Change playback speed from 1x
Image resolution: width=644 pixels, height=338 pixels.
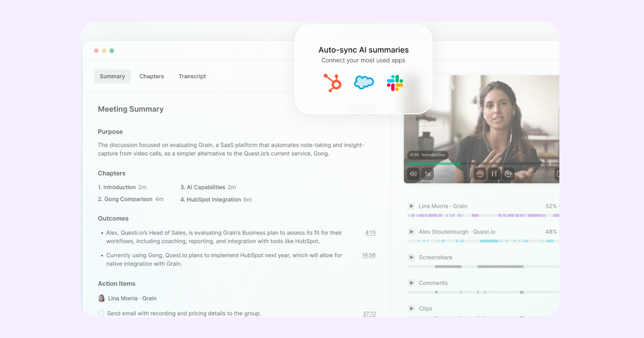pos(427,174)
